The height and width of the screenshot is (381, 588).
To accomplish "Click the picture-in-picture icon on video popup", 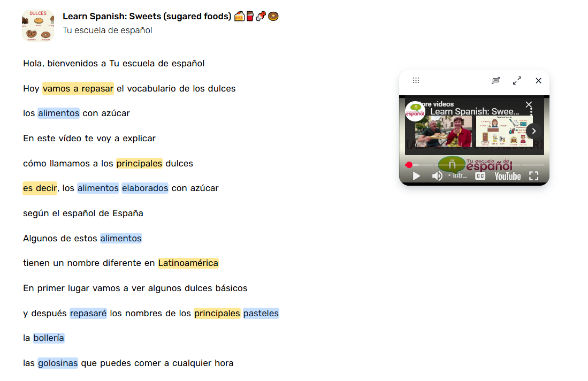I will coord(496,81).
